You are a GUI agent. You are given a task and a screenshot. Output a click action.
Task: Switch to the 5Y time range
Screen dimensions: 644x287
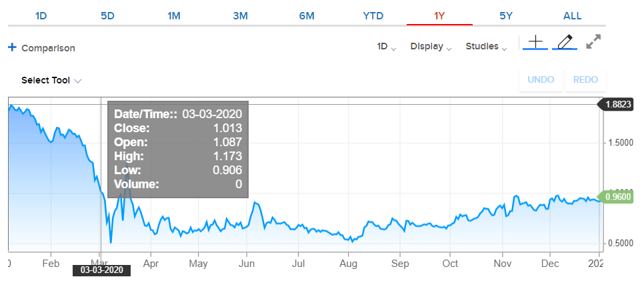coord(506,16)
